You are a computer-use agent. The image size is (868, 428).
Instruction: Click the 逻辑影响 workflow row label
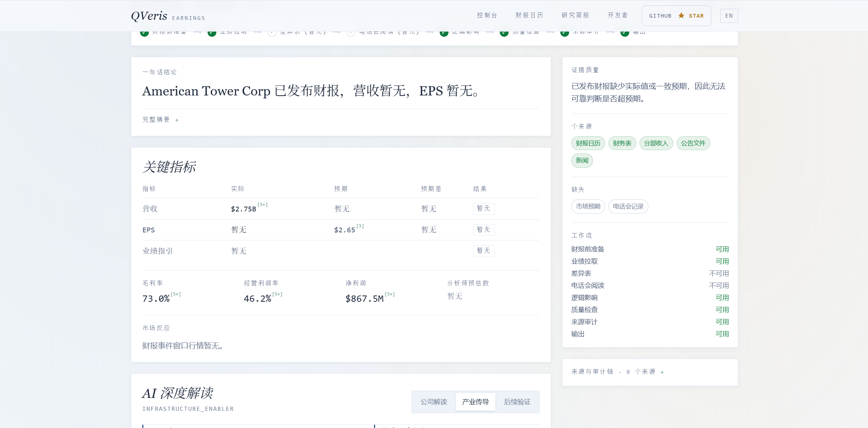(585, 298)
